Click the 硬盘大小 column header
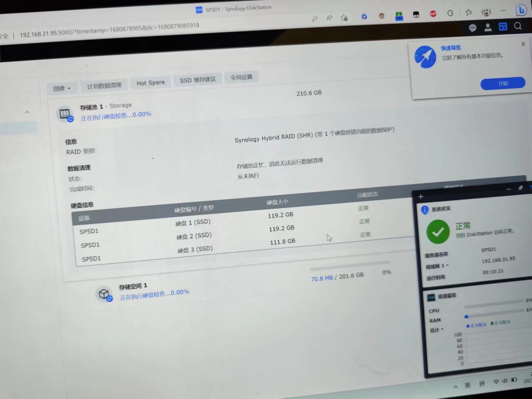The height and width of the screenshot is (399, 532). [277, 202]
